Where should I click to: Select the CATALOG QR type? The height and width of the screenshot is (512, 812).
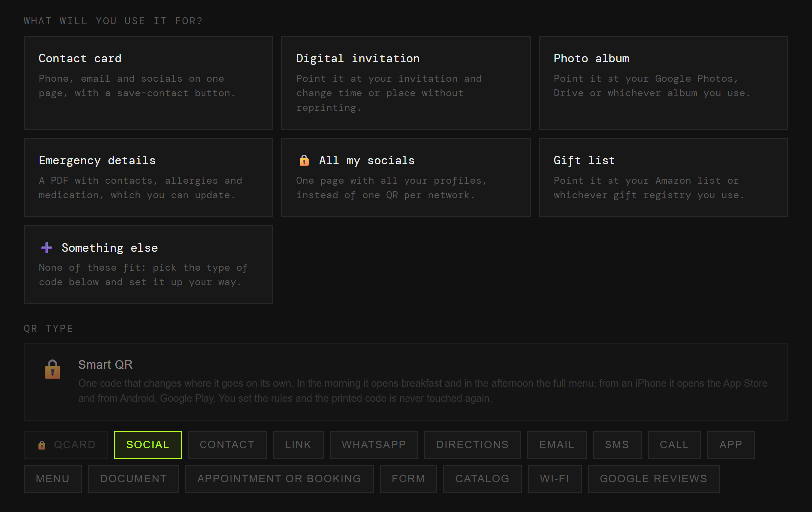(x=482, y=479)
